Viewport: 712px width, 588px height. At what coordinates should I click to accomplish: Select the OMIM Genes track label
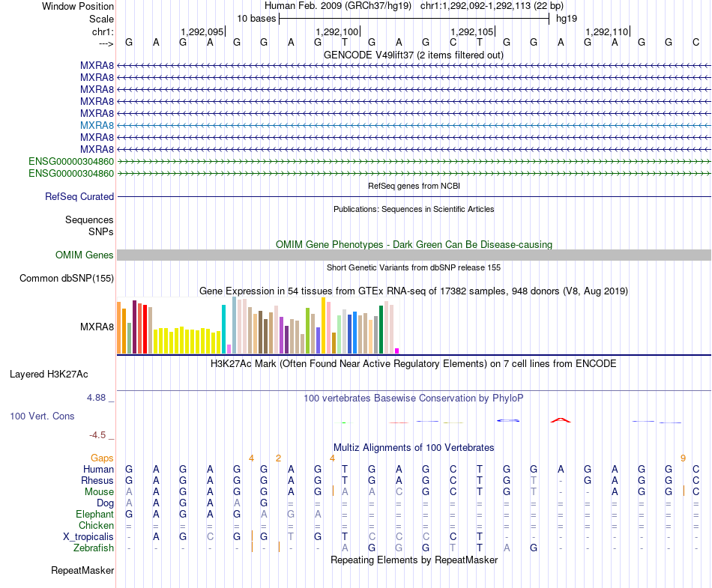click(85, 255)
